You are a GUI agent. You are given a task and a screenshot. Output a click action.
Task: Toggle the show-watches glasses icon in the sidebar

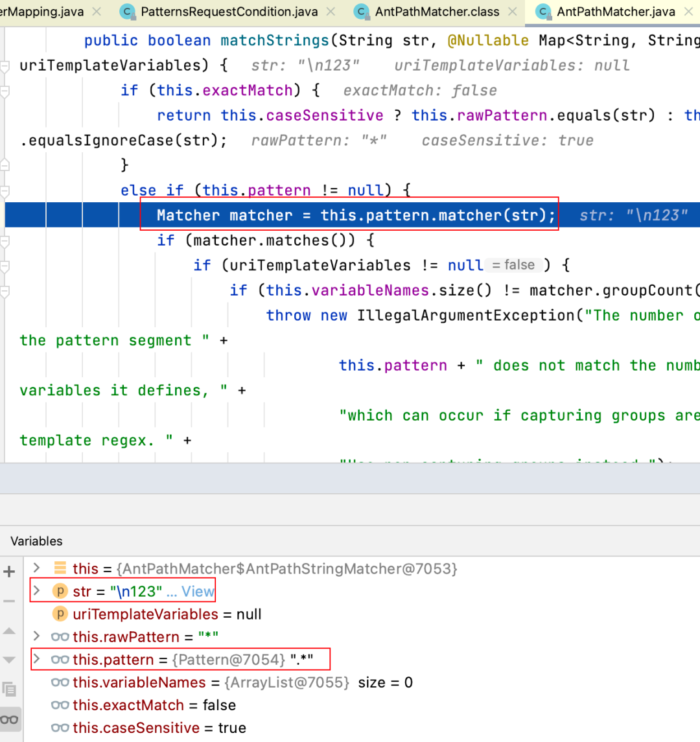[9, 719]
